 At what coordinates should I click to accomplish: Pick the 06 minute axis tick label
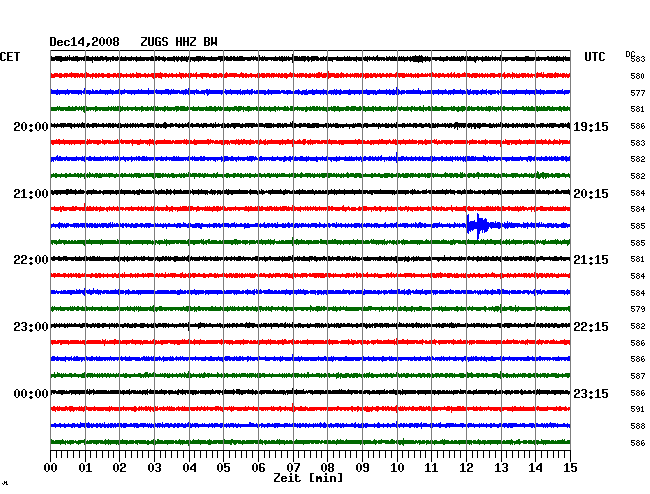(x=258, y=467)
